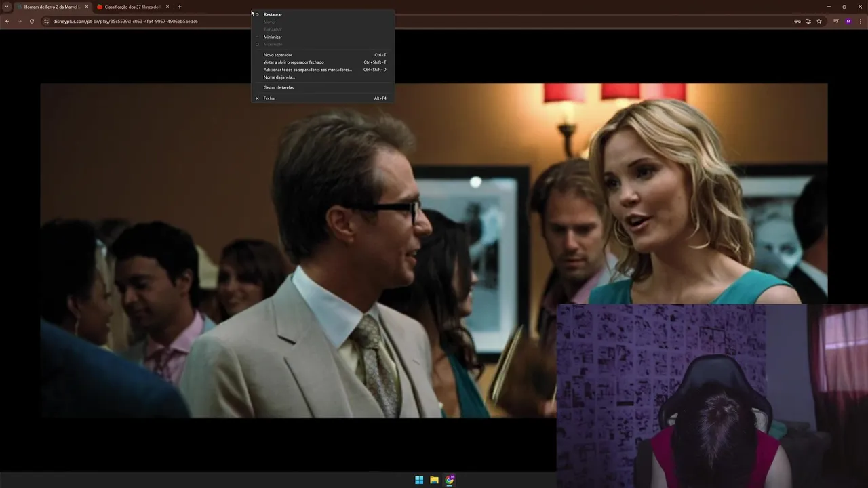868x488 pixels.
Task: Open a new tab with plus button
Action: click(180, 7)
